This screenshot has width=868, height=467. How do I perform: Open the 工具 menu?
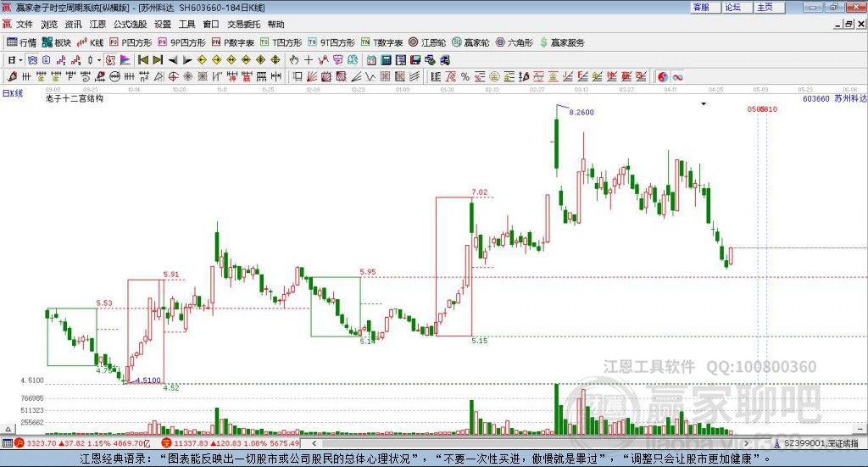click(187, 25)
